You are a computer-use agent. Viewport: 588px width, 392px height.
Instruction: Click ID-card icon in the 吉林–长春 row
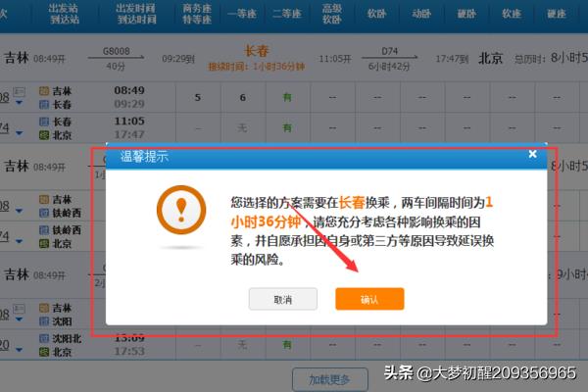pyautogui.click(x=20, y=91)
